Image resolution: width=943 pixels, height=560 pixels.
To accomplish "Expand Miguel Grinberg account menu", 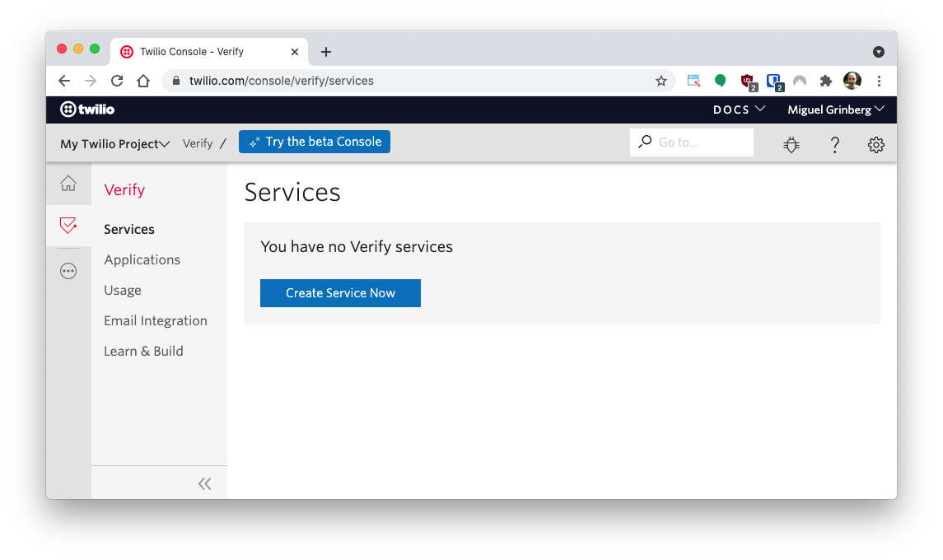I will pyautogui.click(x=836, y=110).
